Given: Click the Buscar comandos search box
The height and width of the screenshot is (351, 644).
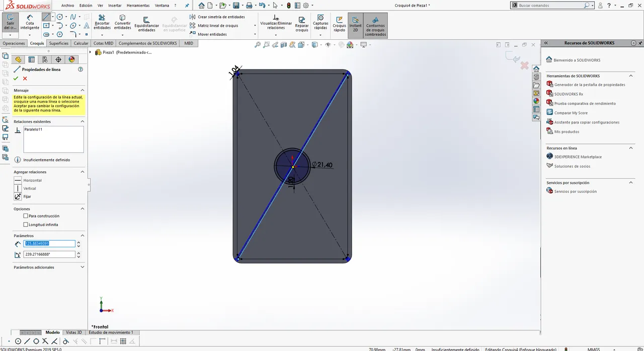Looking at the screenshot, I should coord(551,6).
